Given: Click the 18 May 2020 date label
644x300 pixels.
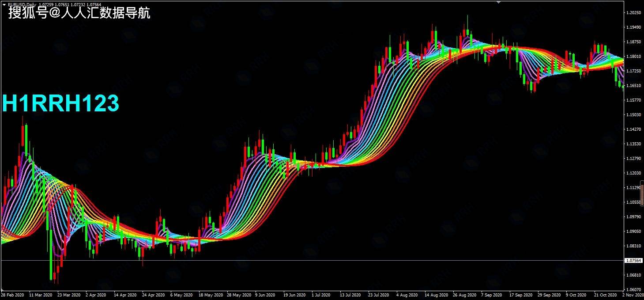Looking at the screenshot, I should [209, 295].
